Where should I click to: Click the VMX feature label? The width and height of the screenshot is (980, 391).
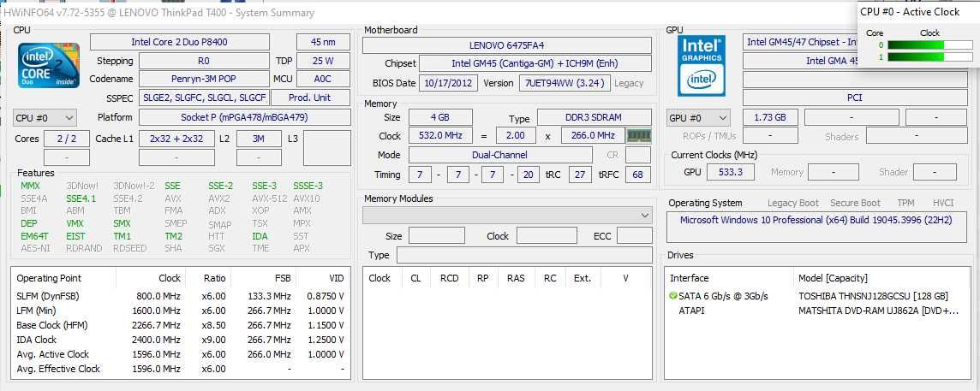click(x=75, y=223)
